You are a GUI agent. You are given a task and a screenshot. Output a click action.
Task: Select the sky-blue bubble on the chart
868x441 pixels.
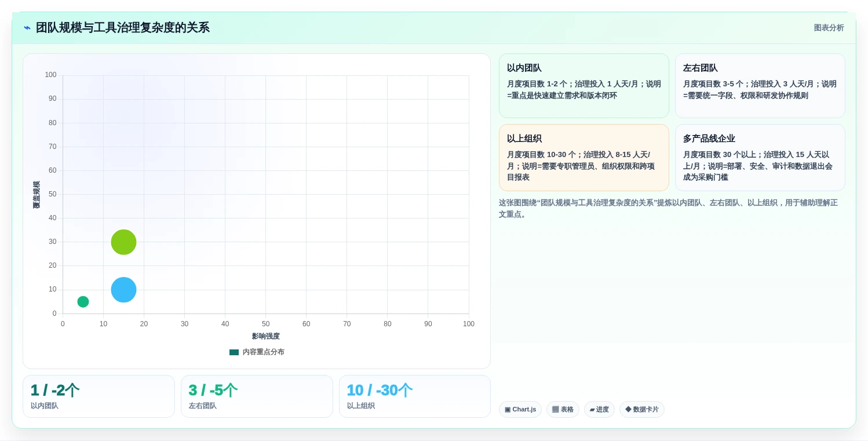click(x=123, y=290)
